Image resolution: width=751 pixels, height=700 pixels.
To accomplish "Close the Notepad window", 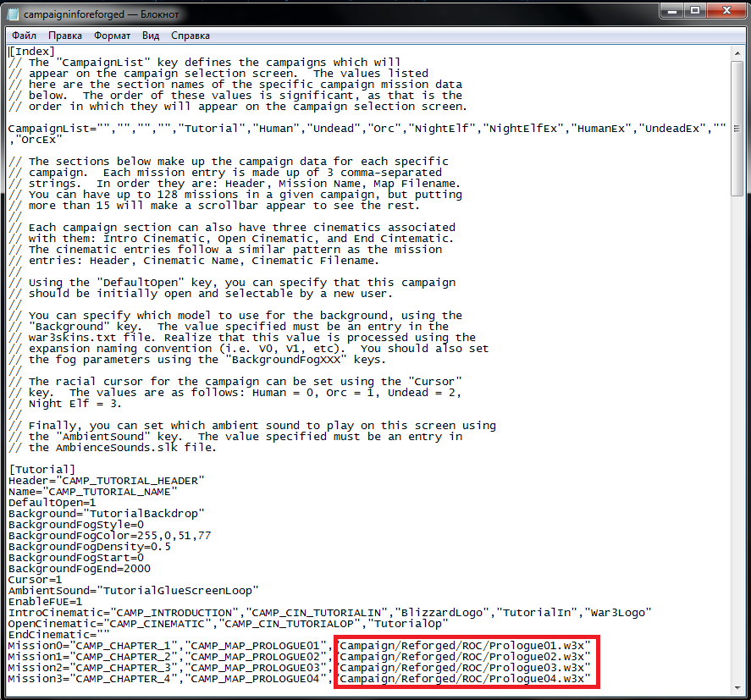I will tap(726, 10).
